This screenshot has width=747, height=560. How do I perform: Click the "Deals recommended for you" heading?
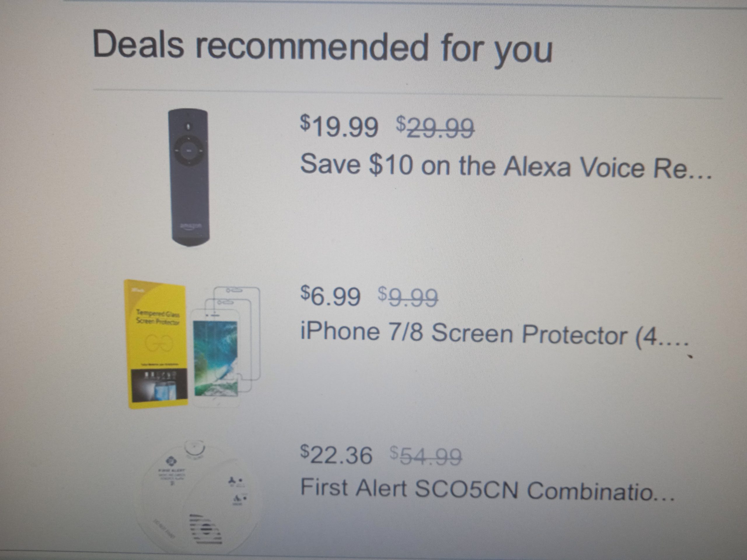click(322, 47)
